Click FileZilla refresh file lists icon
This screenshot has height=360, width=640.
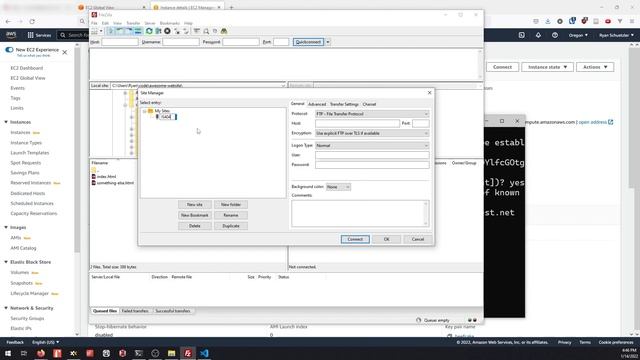click(x=149, y=31)
